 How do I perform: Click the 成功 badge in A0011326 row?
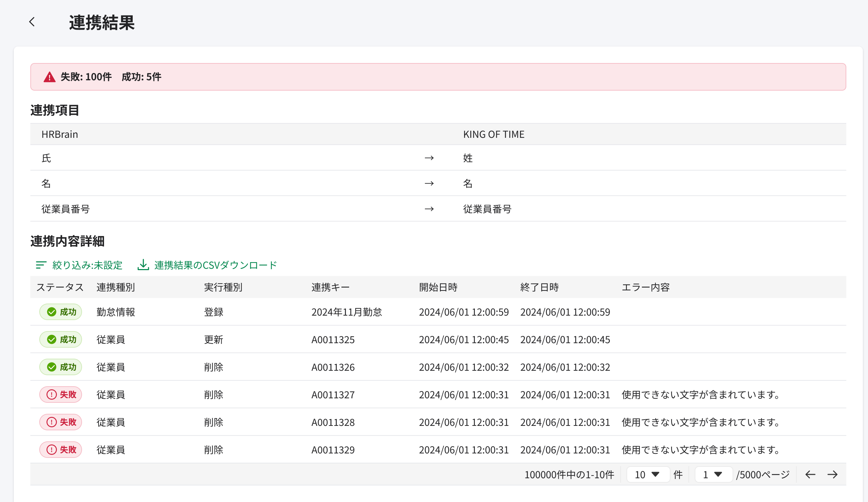(x=61, y=367)
